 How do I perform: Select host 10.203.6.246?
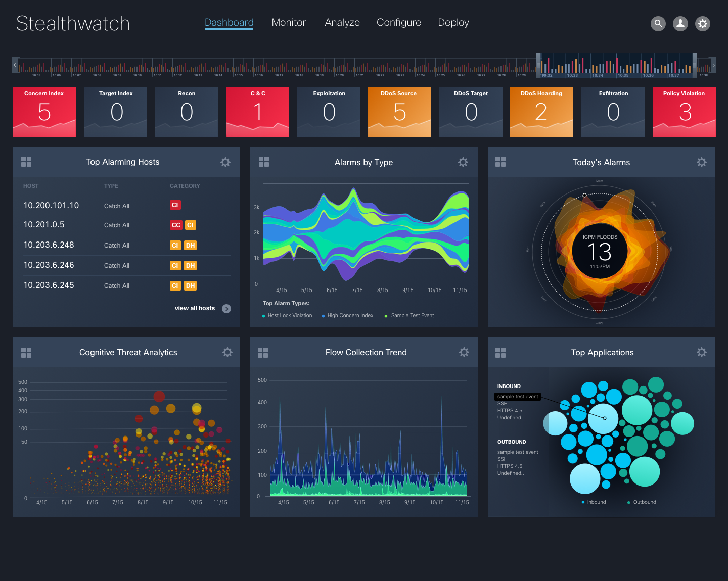[x=49, y=265]
